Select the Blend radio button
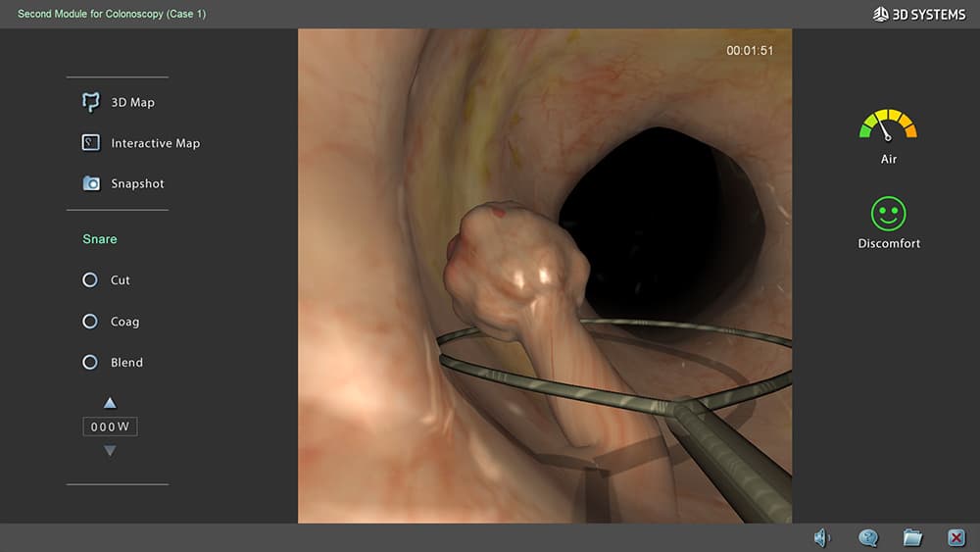This screenshot has width=980, height=552. pos(90,363)
